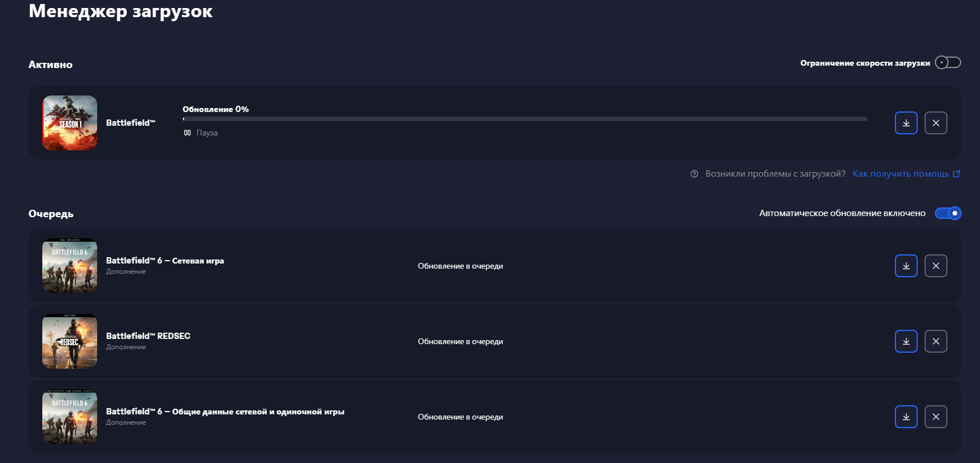Remove Battlefield™ REDSEC from queue
Image resolution: width=980 pixels, height=463 pixels.
935,341
